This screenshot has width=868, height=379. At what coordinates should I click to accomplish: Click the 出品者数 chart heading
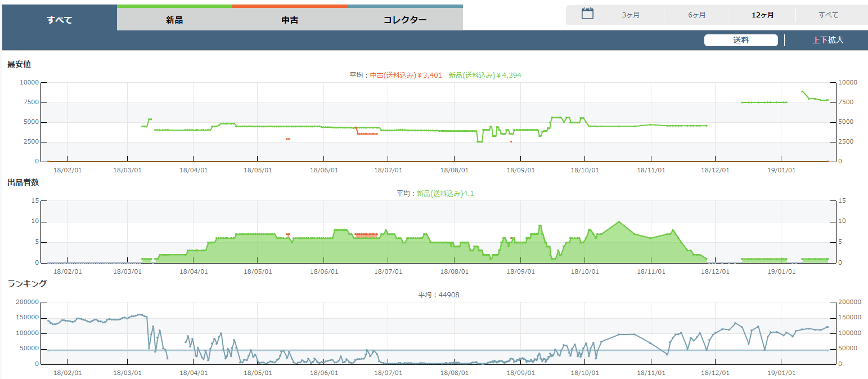pos(23,182)
